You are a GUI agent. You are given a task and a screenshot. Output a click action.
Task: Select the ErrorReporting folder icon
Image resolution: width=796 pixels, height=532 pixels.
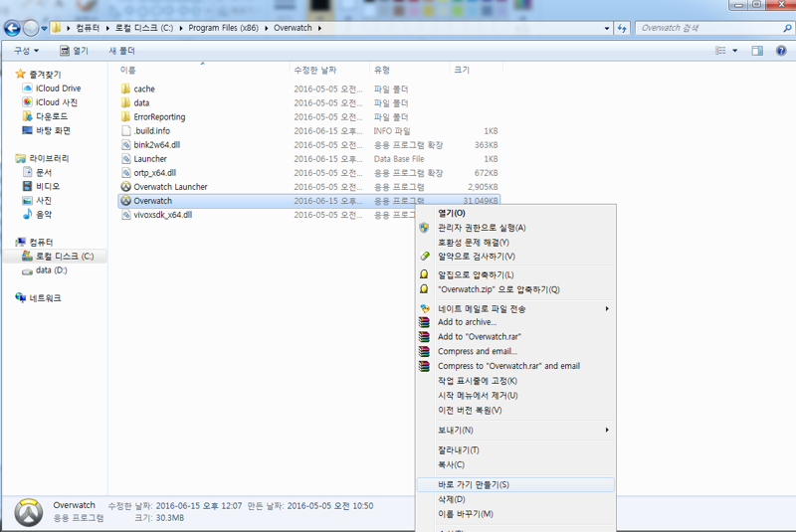[126, 116]
